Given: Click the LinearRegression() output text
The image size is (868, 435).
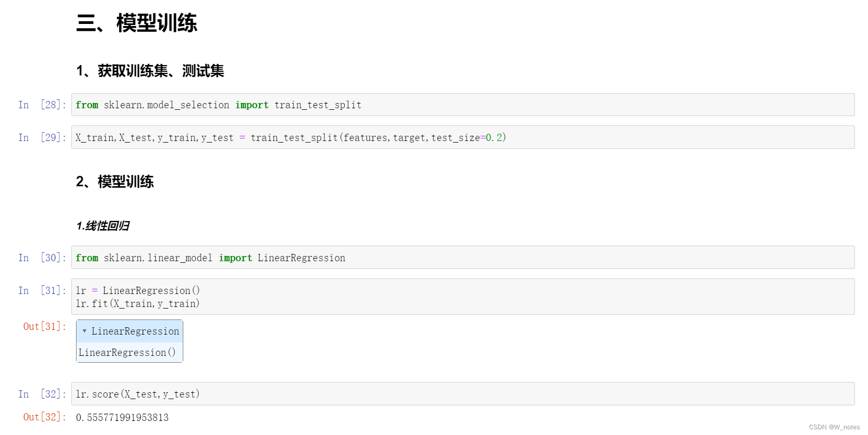Looking at the screenshot, I should [x=127, y=352].
